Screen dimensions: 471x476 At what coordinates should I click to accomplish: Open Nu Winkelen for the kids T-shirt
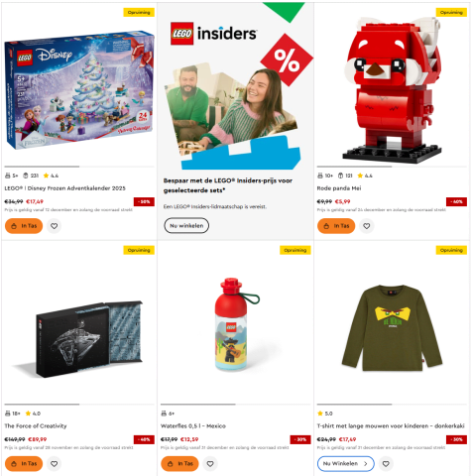[346, 464]
